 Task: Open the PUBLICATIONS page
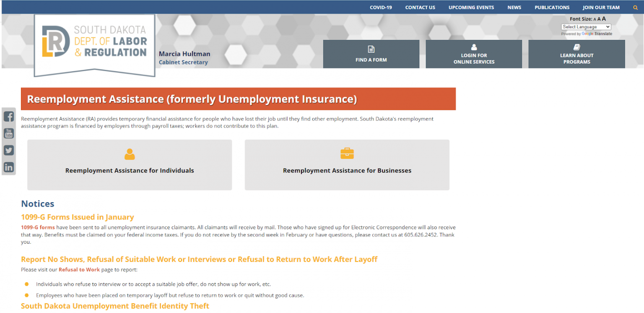tap(552, 7)
